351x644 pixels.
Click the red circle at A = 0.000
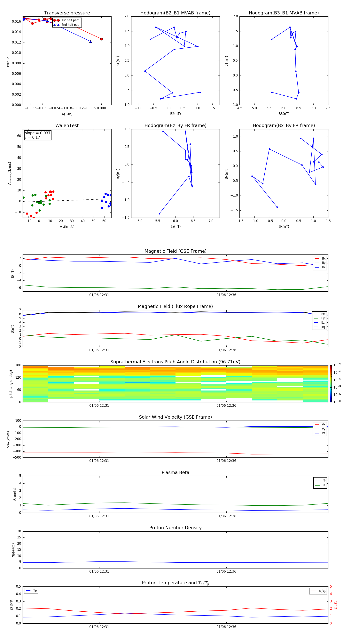(x=101, y=39)
